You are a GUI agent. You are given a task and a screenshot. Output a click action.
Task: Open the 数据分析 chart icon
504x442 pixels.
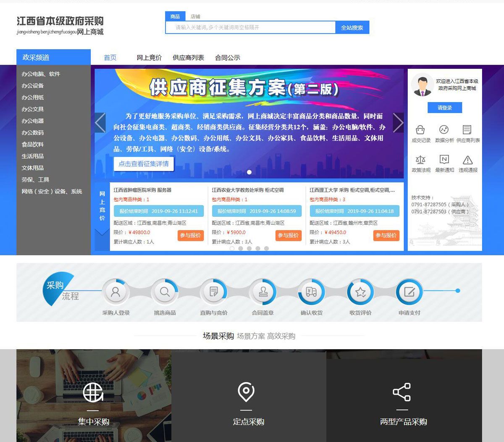coord(444,130)
